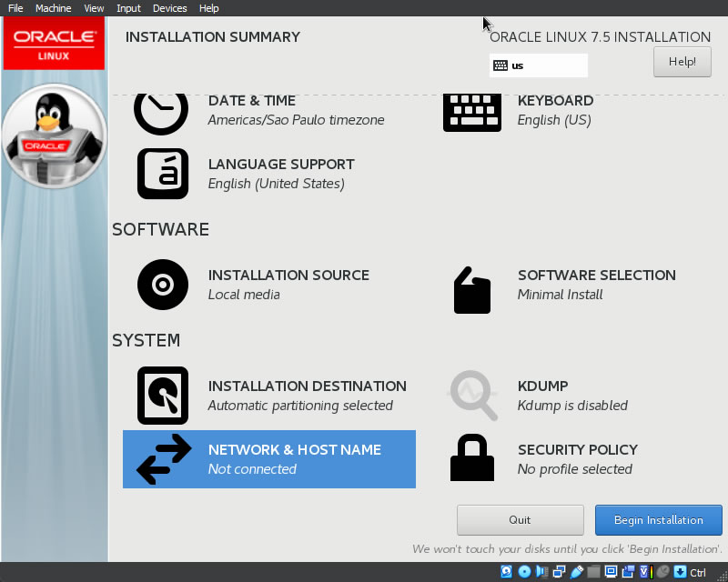The height and width of the screenshot is (582, 728).
Task: Open the View menu
Action: (x=94, y=8)
